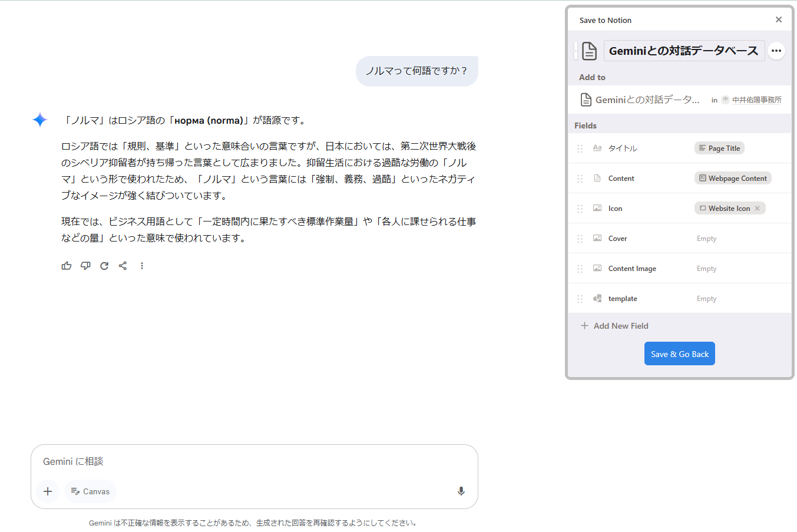The image size is (797, 532).
Task: Set the Empty Cover field value
Action: (706, 239)
